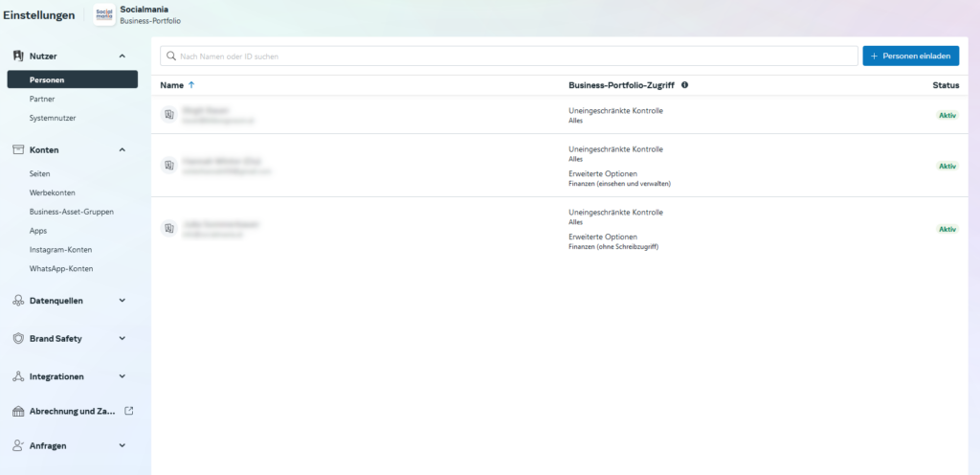980x475 pixels.
Task: Click the Personen einladen button
Action: pyautogui.click(x=910, y=57)
